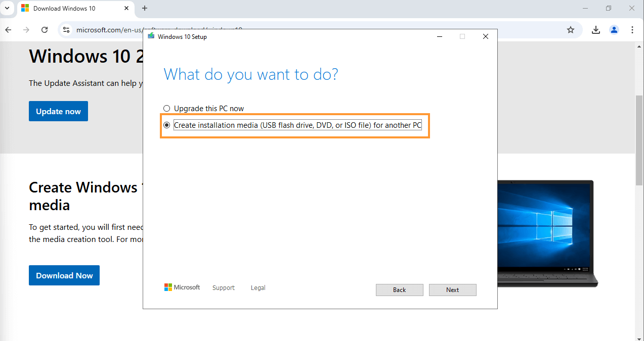This screenshot has height=341, width=644.
Task: Click the Windows 10 Setup title icon
Action: pos(151,36)
